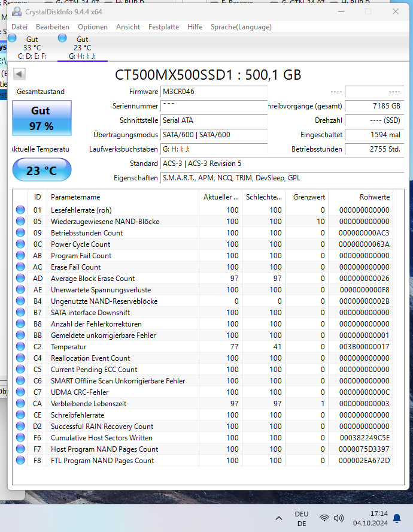Click the Parametername column header
413x532 pixels.
123,197
